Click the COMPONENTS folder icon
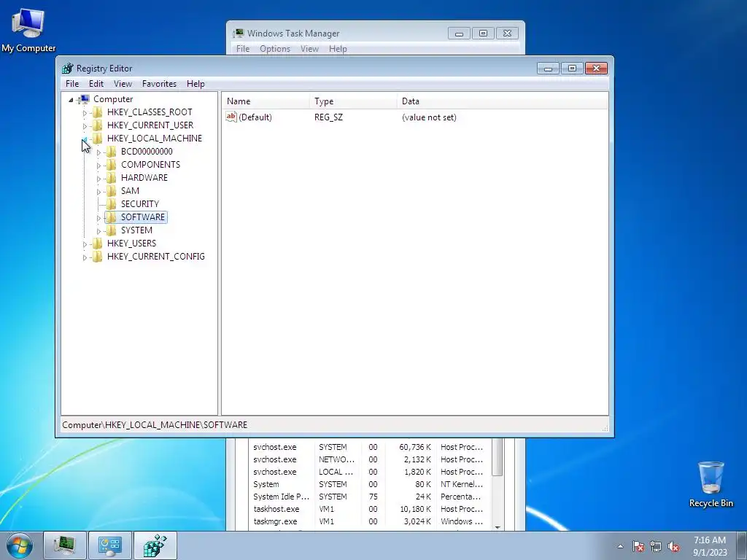The image size is (747, 560). [111, 164]
